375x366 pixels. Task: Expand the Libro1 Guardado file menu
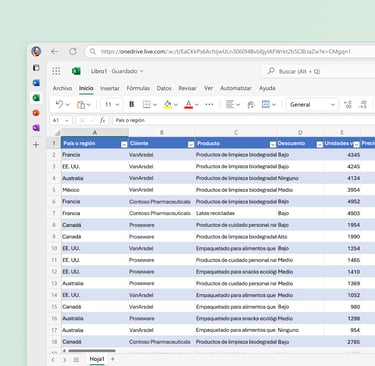click(x=117, y=71)
